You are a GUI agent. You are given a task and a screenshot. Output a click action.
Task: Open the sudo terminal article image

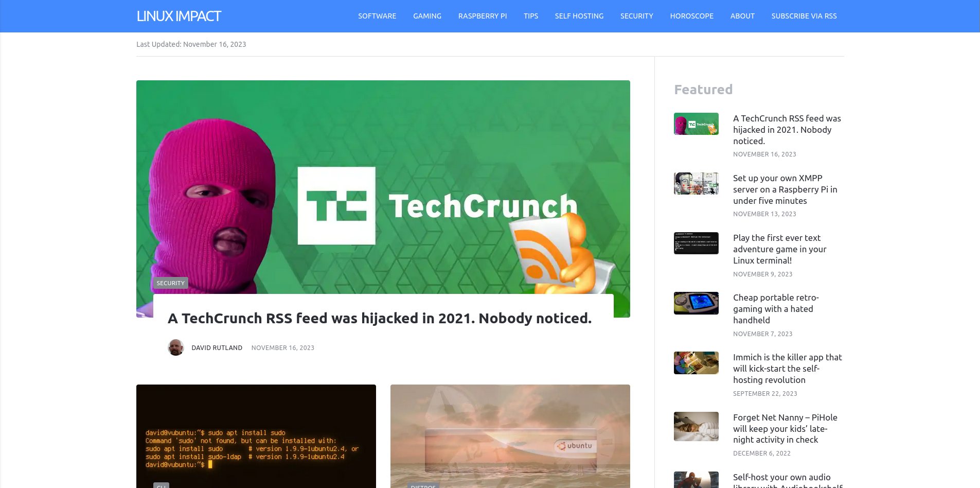(256, 436)
